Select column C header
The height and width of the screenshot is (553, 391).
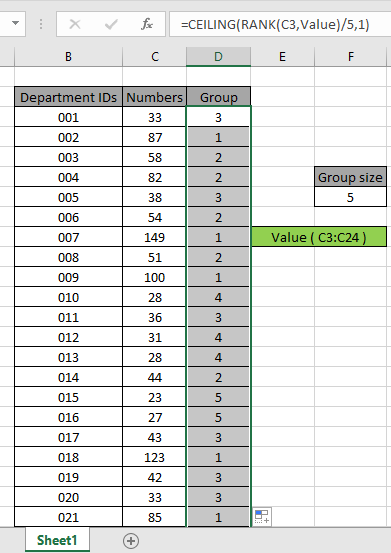(x=154, y=56)
